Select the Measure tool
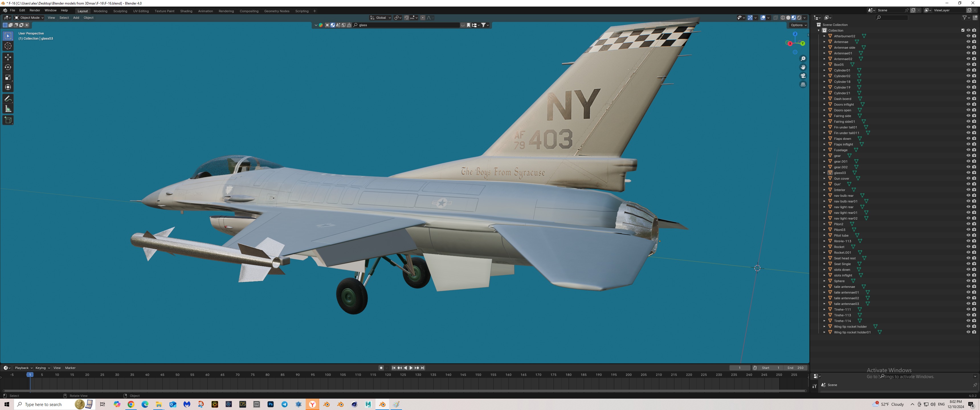The width and height of the screenshot is (980, 410). click(8, 109)
